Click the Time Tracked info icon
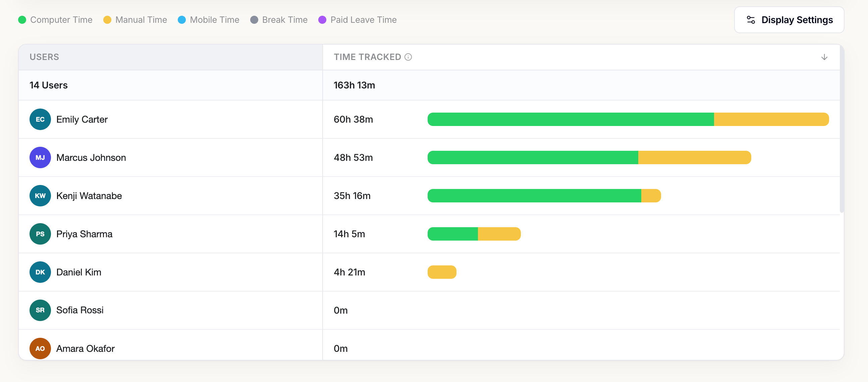The height and width of the screenshot is (382, 868). pos(408,57)
